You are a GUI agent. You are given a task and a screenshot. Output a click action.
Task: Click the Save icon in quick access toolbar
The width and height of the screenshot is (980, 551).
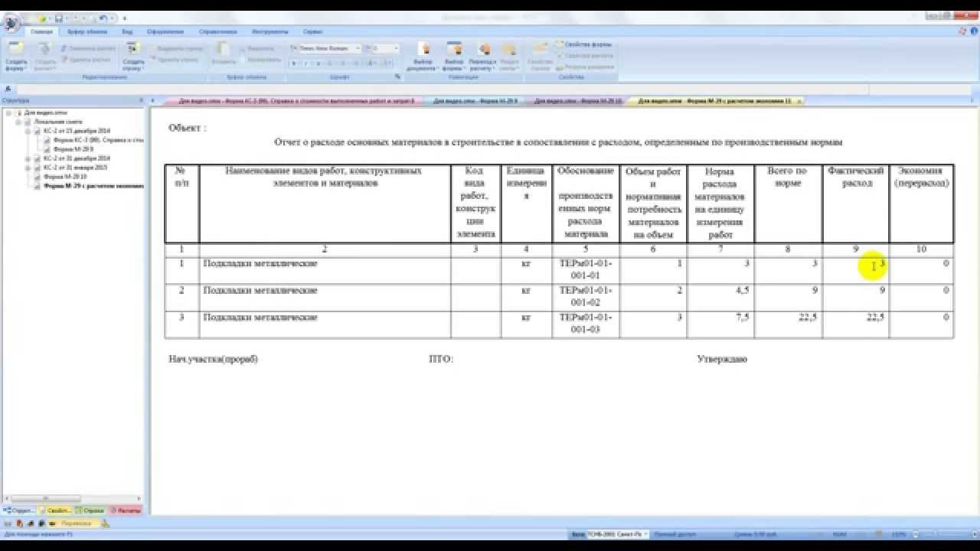tap(59, 18)
